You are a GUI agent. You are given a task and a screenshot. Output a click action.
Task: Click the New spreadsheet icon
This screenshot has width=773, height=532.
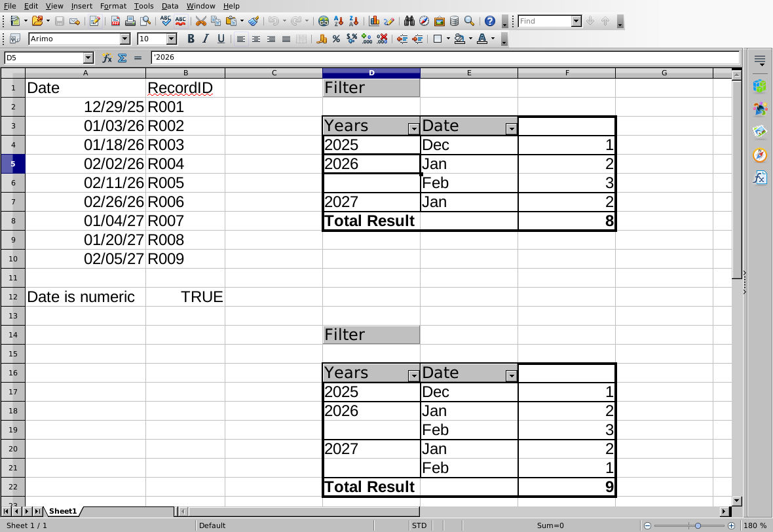pos(15,21)
